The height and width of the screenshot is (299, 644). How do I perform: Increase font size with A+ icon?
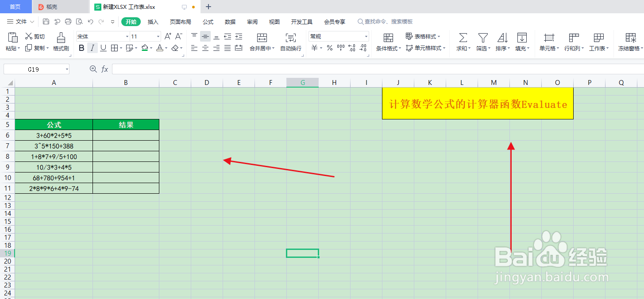click(x=168, y=36)
